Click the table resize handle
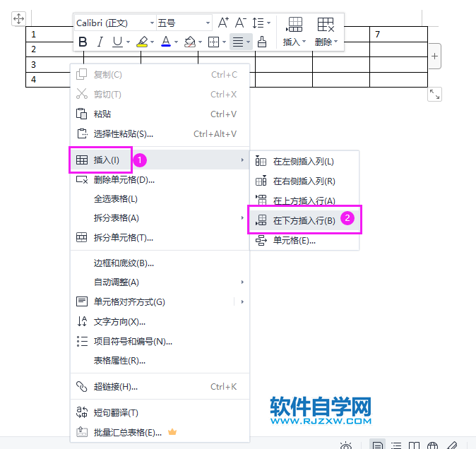Screen dimensions: 476x449 [x=434, y=94]
